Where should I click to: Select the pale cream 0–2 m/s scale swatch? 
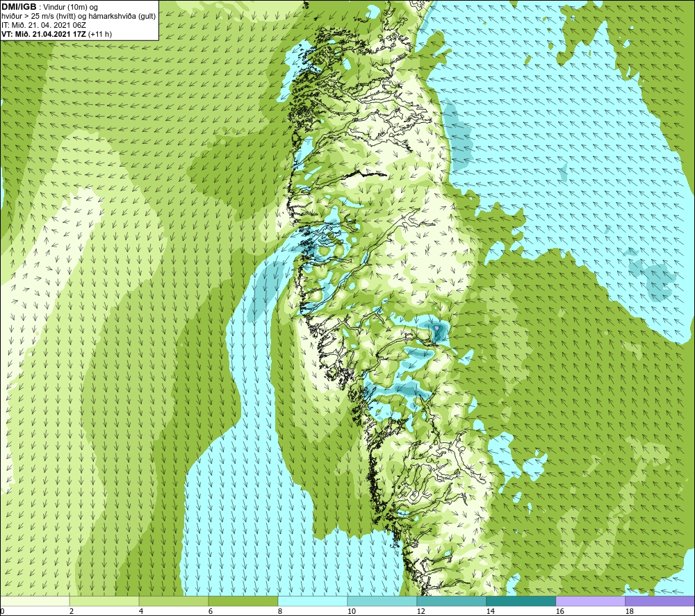(x=35, y=601)
